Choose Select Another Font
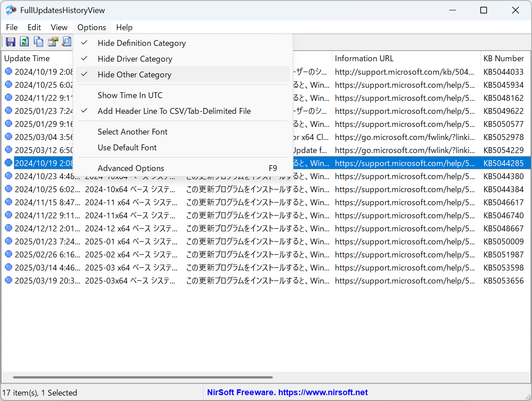Viewport: 532px width, 401px height. tap(183, 131)
